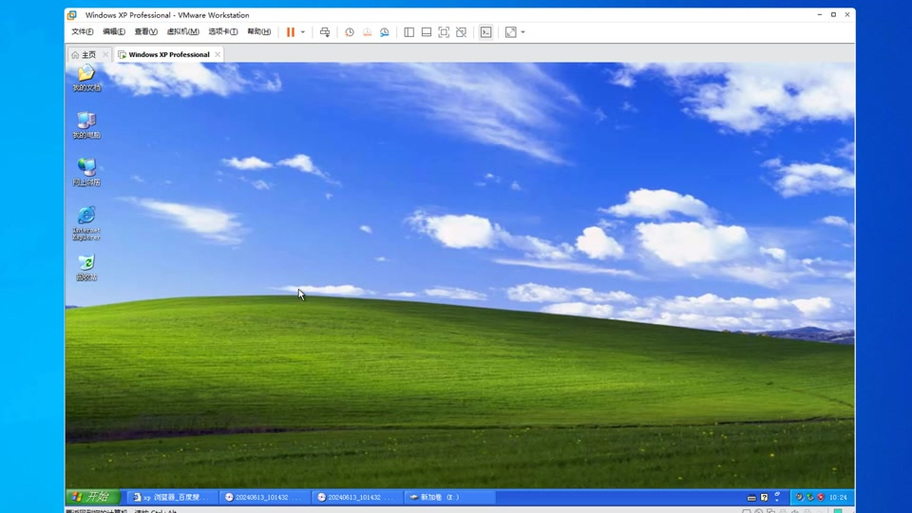912x513 pixels.
Task: Expand the stretch display dropdown arrow
Action: coord(523,32)
